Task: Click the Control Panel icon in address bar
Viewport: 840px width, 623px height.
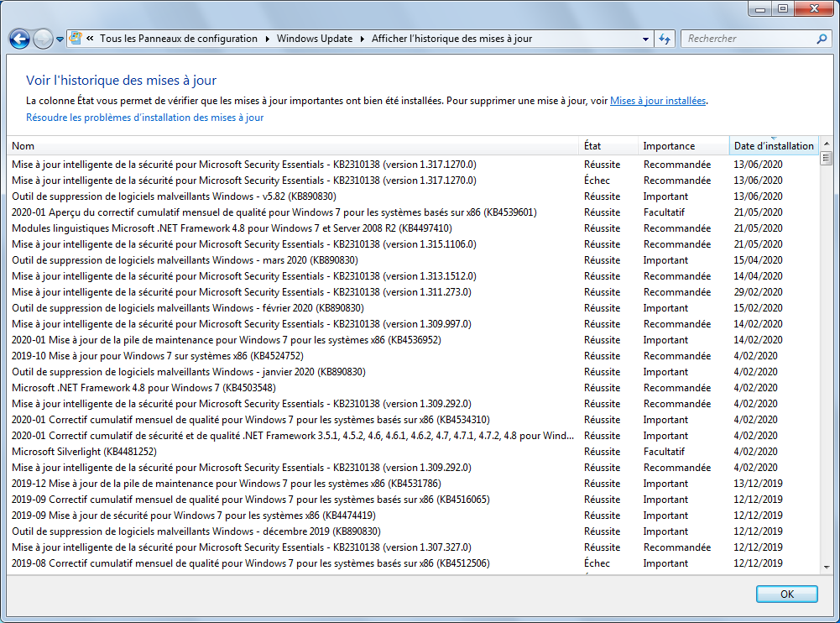Action: pyautogui.click(x=75, y=38)
